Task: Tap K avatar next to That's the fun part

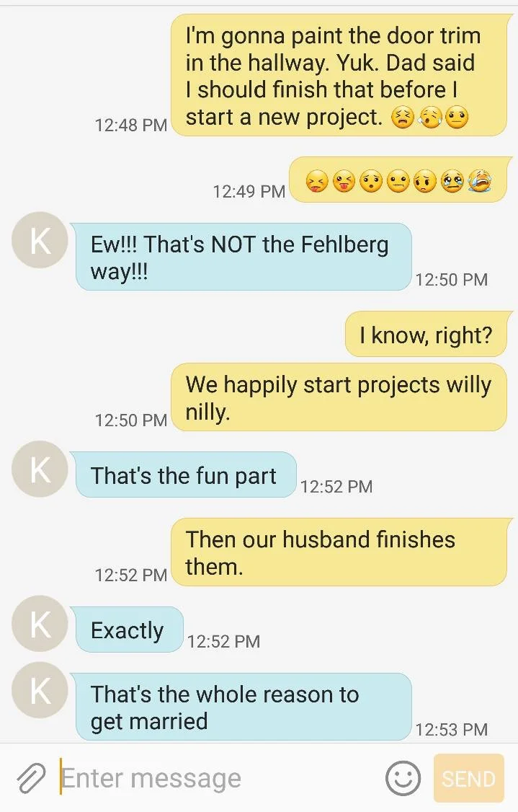Action: pos(40,469)
